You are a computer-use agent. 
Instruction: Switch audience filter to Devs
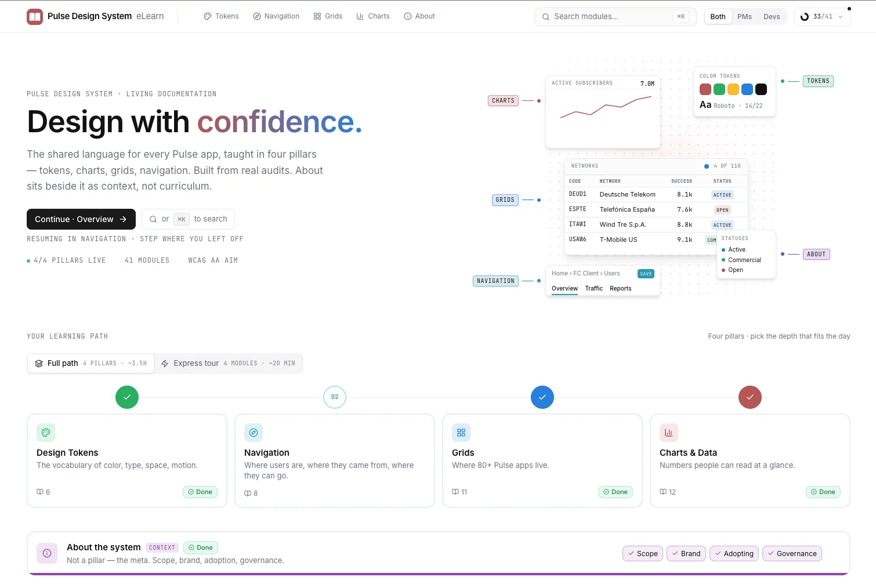772,17
